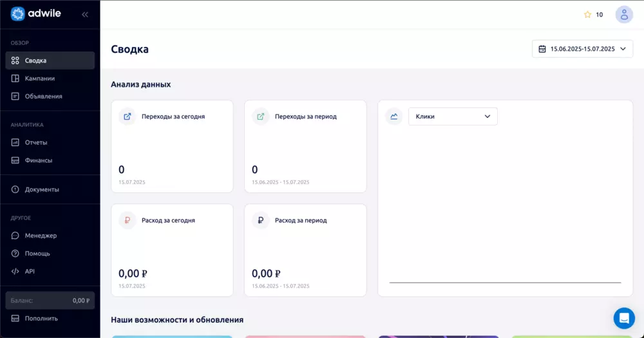Click the Расход за период card title
Image resolution: width=644 pixels, height=338 pixels.
click(301, 221)
